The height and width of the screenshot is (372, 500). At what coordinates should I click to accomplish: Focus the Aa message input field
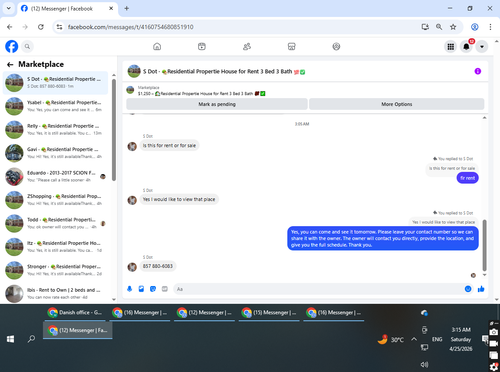[x=318, y=289]
